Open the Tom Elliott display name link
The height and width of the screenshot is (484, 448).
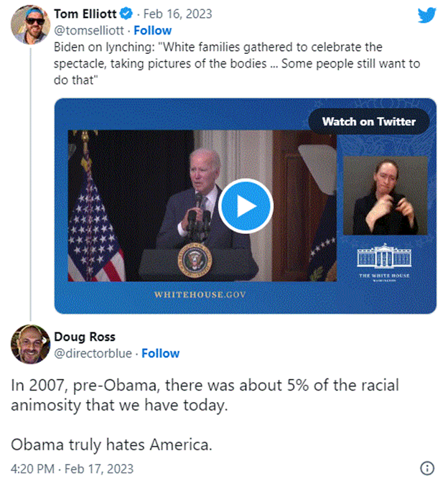coord(83,14)
